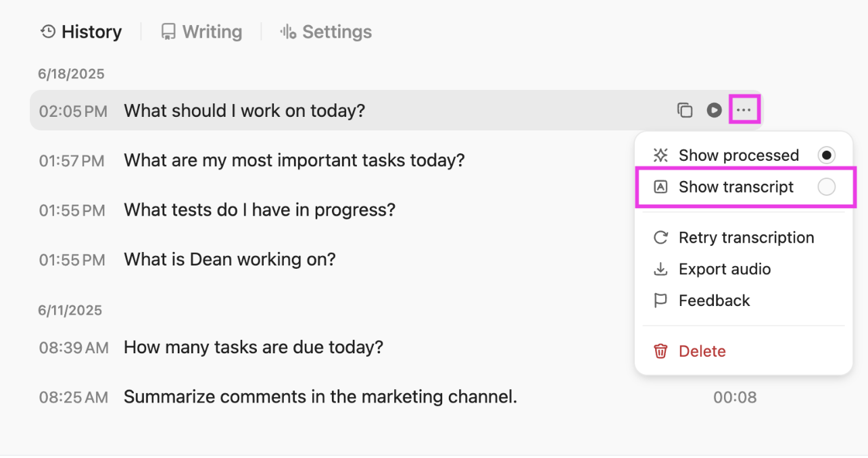Copy the transcript using the copy icon
Image resolution: width=868 pixels, height=458 pixels.
pos(685,109)
